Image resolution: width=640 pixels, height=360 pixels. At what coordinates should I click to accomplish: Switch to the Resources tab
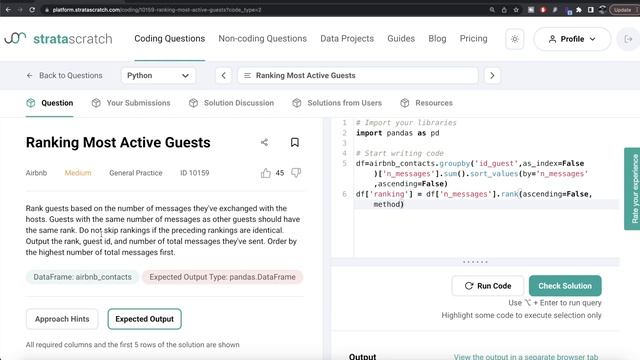(426, 103)
